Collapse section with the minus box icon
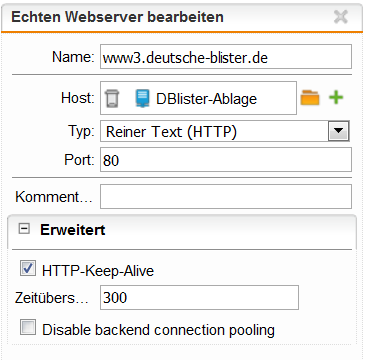This screenshot has height=360, width=367. pyautogui.click(x=24, y=229)
